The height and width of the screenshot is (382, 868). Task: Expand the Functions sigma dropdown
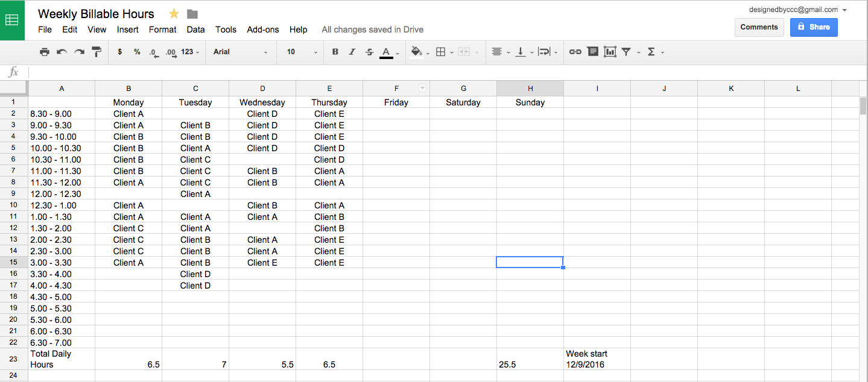(x=655, y=52)
